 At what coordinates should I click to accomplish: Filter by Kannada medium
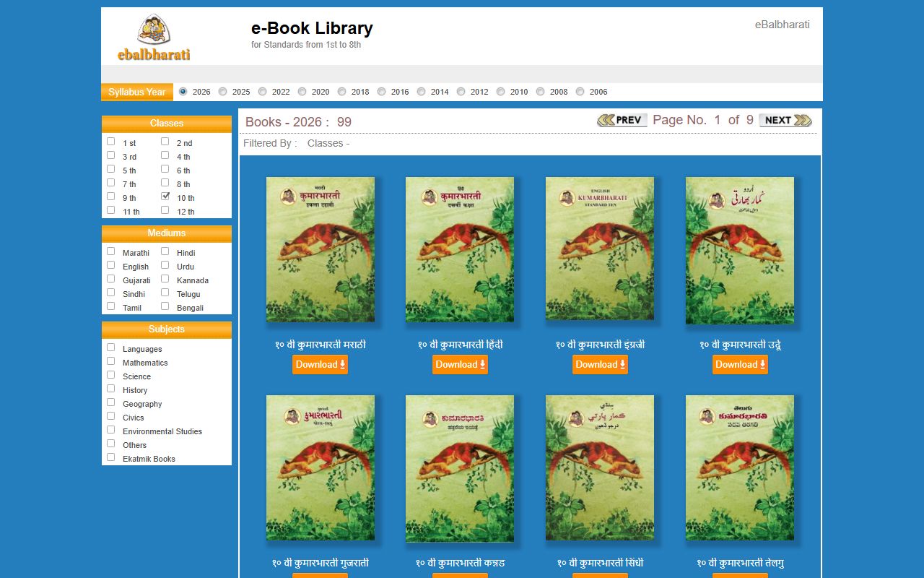(165, 279)
